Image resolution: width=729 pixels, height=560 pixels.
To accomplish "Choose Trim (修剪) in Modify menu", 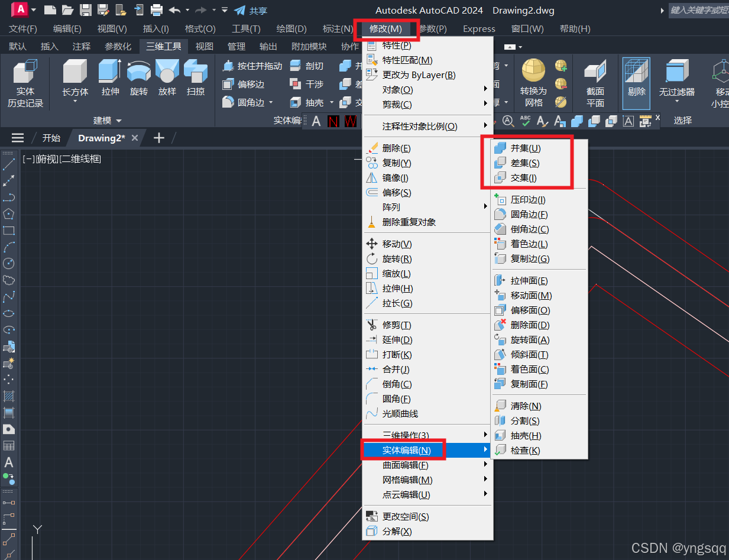I will (427, 325).
